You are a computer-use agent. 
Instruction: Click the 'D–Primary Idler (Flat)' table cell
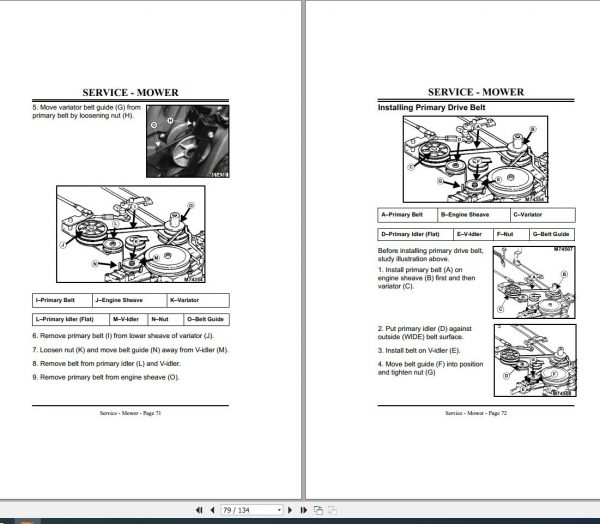pyautogui.click(x=416, y=234)
